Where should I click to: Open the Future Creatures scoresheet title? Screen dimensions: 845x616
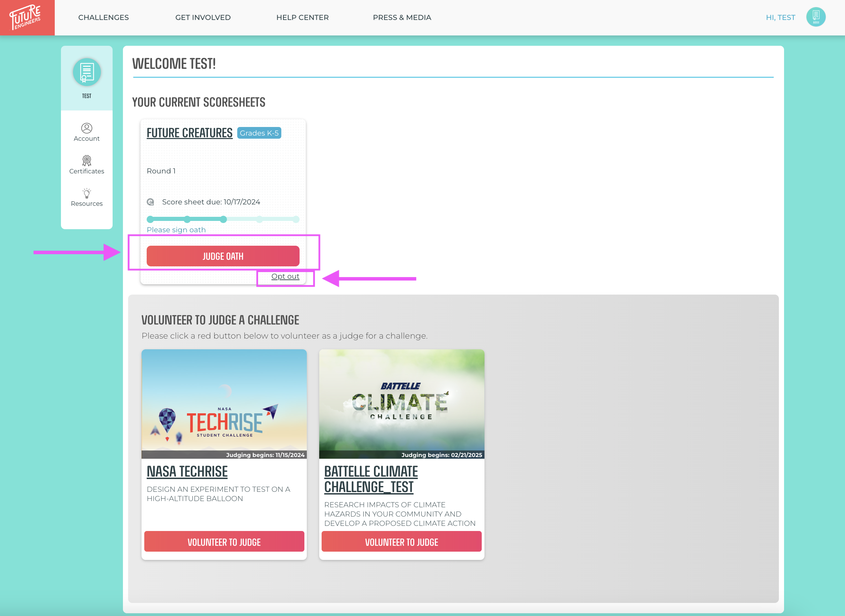(189, 133)
